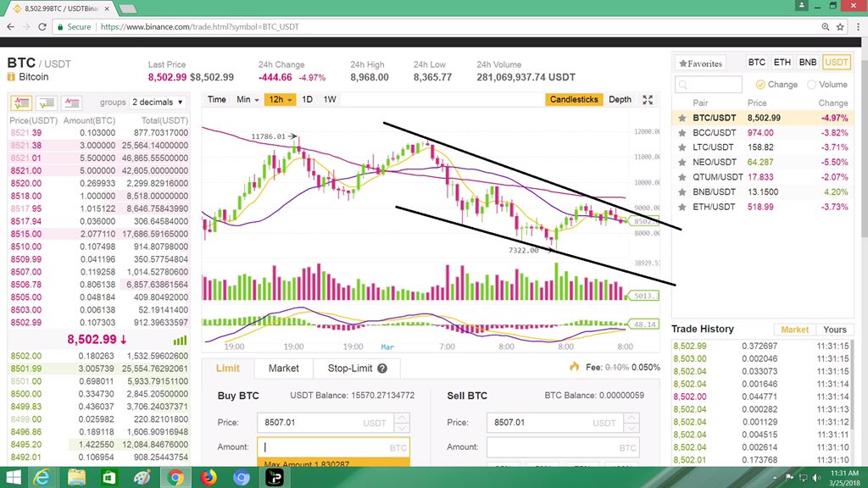The image size is (868, 488).
Task: Open the browser zoom magnifier icon
Action: click(826, 26)
